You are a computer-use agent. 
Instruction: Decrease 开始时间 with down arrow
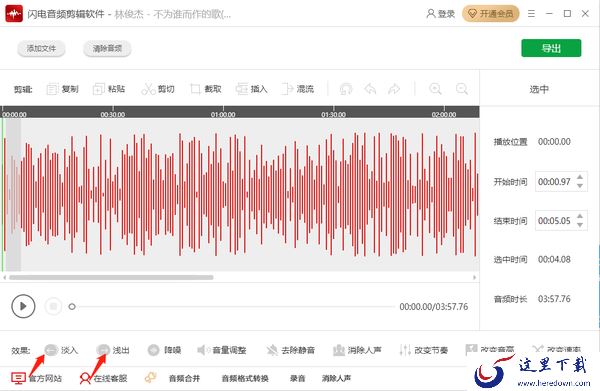pos(580,186)
